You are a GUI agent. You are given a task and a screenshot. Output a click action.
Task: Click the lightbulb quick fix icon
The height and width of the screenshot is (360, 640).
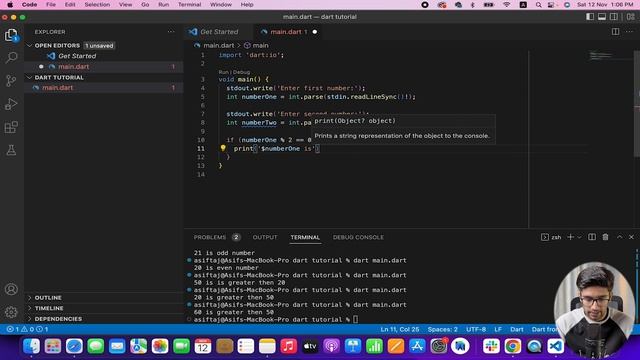coord(223,148)
